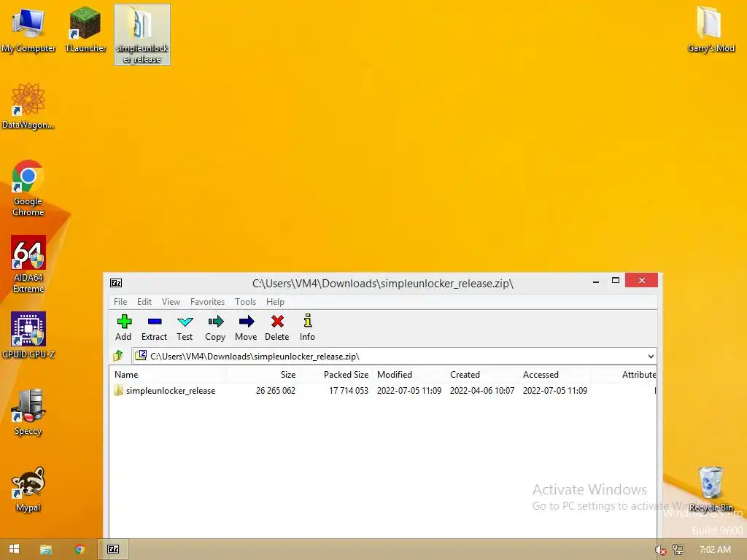Open the Windows Start button
Screen dimensions: 747x560
tap(15, 549)
